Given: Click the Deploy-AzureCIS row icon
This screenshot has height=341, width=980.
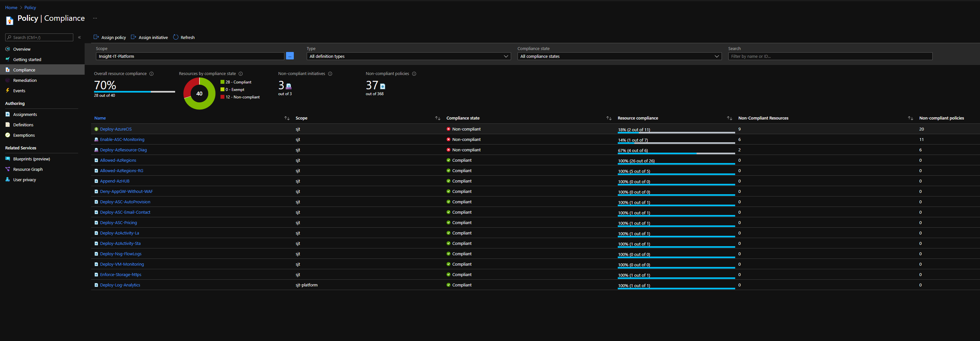Looking at the screenshot, I should (96, 129).
